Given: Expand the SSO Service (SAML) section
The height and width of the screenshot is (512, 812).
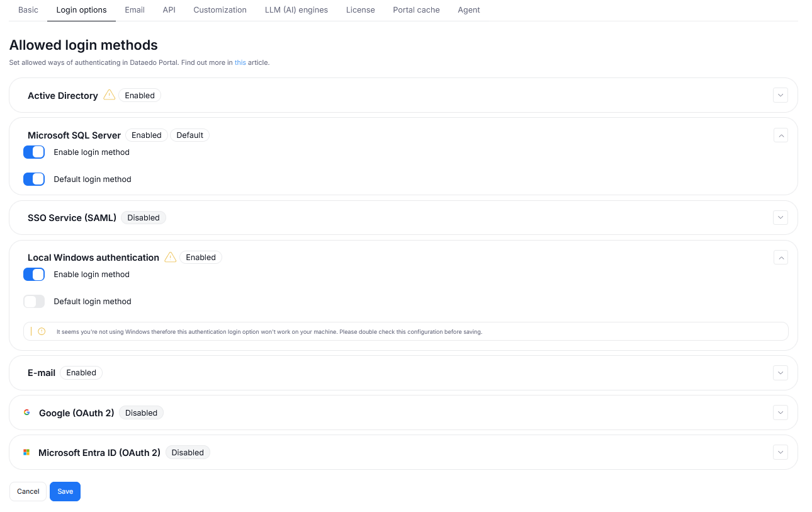Looking at the screenshot, I should tap(780, 217).
